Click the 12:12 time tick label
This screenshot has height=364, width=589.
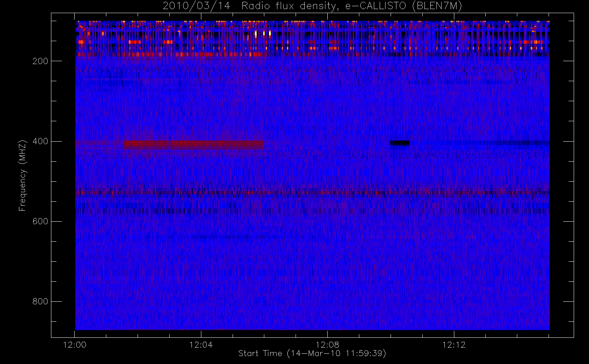(x=454, y=345)
